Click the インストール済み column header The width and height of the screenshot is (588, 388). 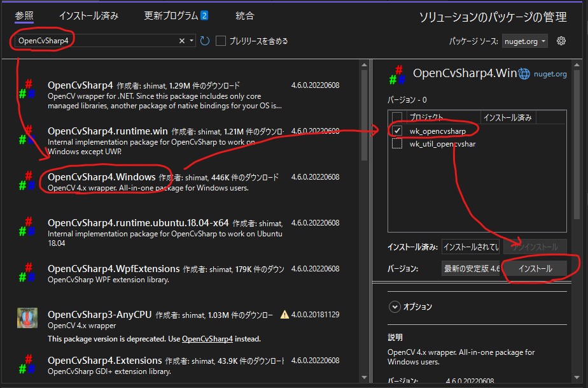pos(508,117)
